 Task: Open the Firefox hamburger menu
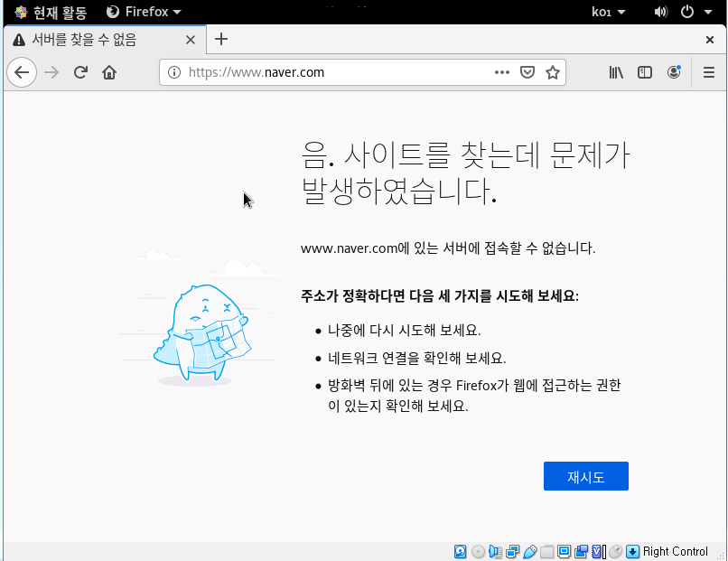point(708,72)
